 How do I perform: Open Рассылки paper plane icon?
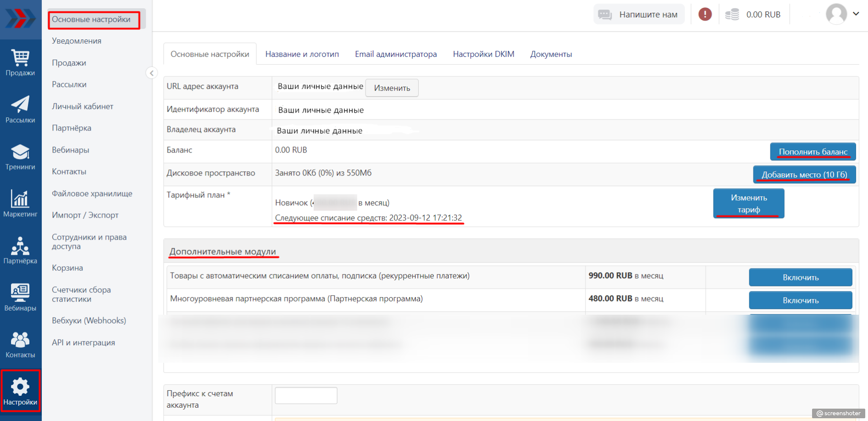click(x=20, y=104)
